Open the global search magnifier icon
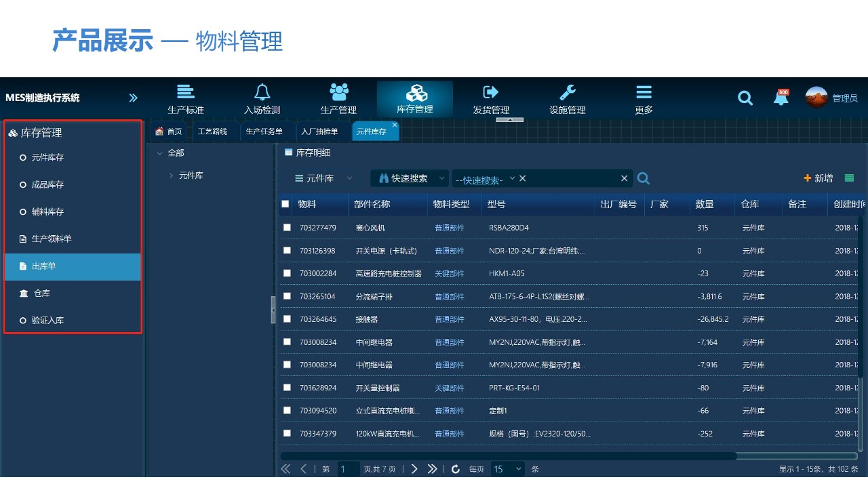The image size is (868, 488). click(745, 98)
